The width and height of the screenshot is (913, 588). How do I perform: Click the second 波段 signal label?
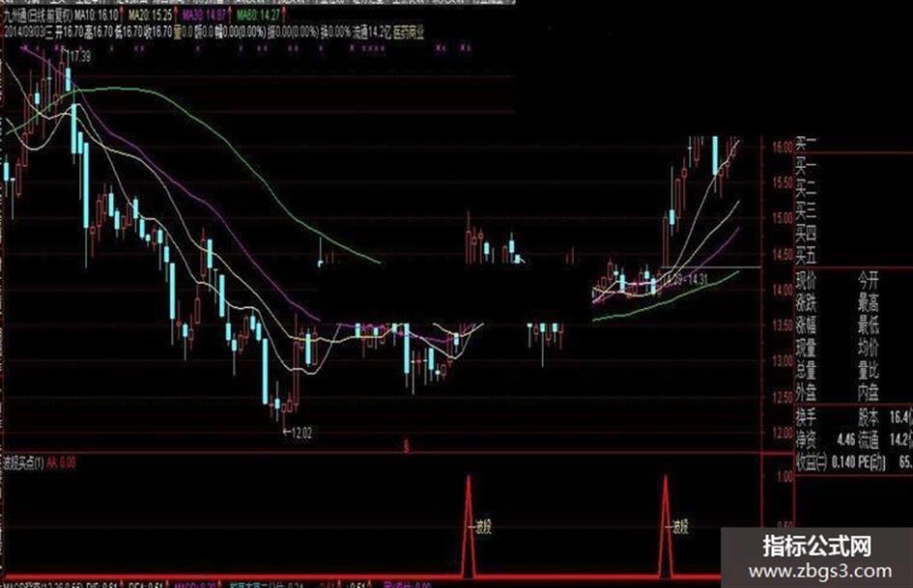[679, 527]
